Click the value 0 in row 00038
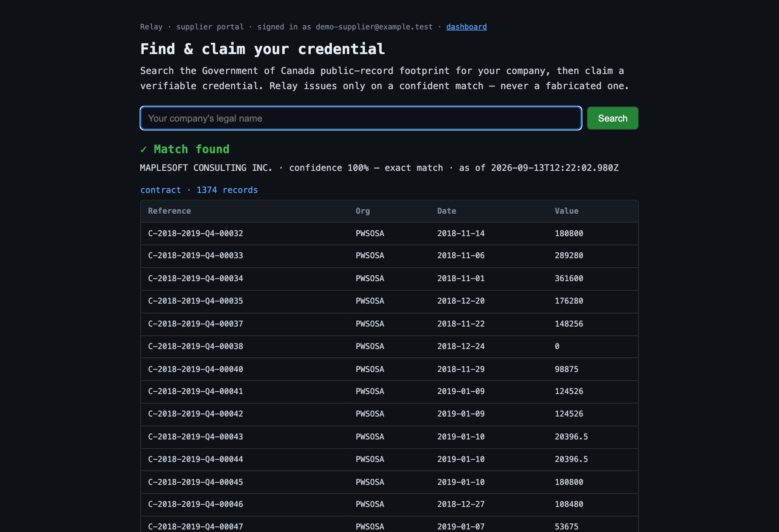This screenshot has width=779, height=532. pyautogui.click(x=557, y=346)
